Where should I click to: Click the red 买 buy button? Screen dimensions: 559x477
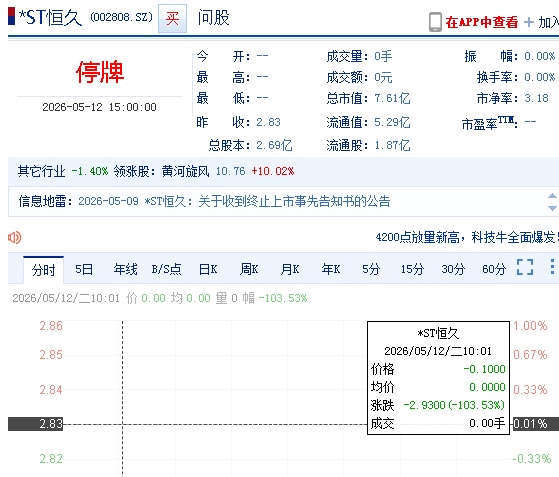pos(172,19)
